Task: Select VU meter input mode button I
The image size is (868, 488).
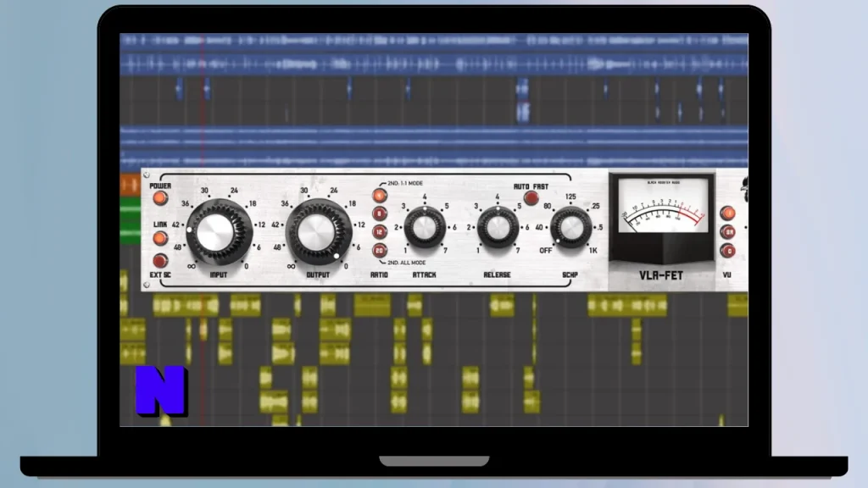Action: point(727,213)
